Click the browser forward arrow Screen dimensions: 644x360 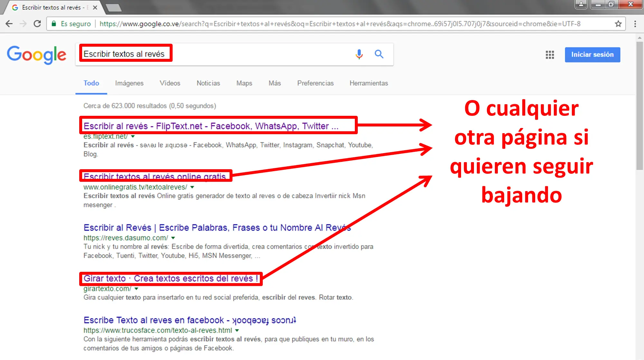(23, 24)
